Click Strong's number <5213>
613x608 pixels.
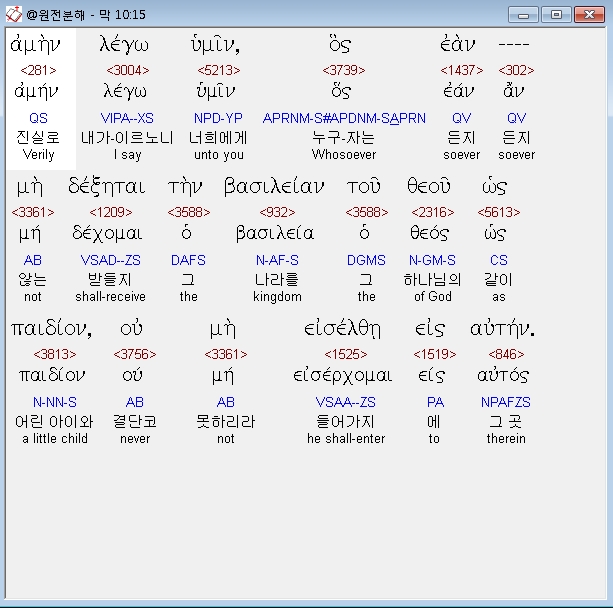tap(219, 70)
